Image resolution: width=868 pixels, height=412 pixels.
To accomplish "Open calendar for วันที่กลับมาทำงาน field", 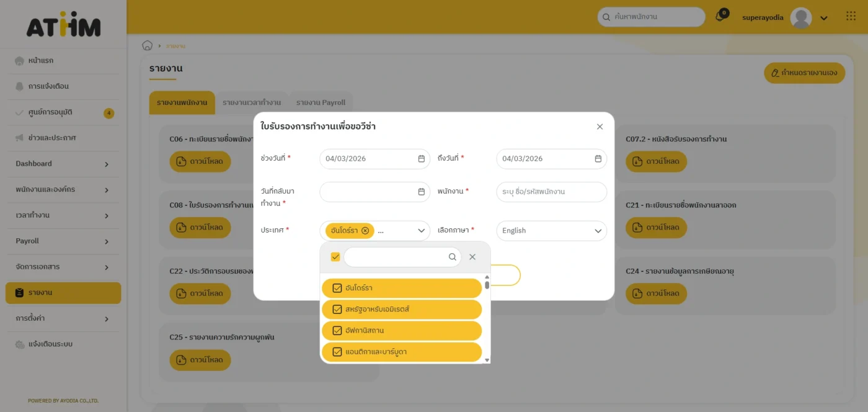I will 421,192.
